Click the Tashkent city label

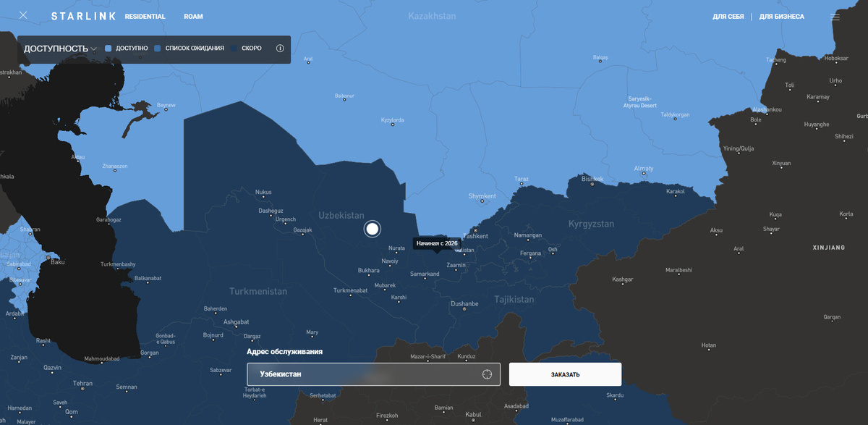click(475, 236)
